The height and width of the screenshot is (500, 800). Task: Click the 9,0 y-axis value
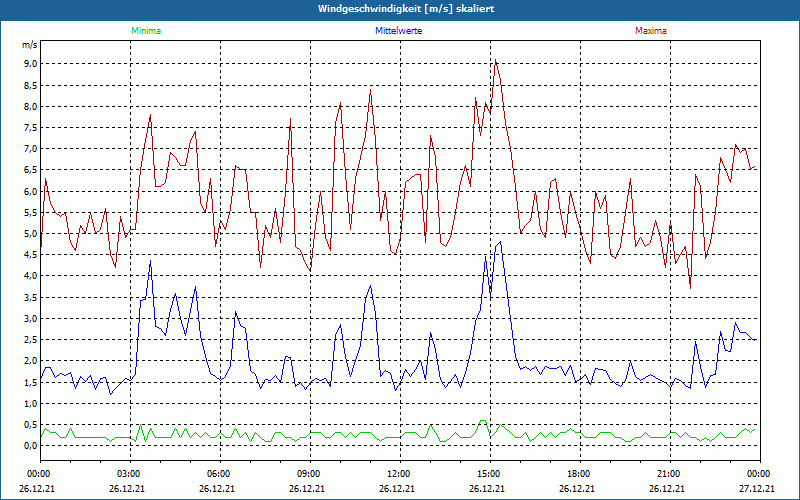31,64
